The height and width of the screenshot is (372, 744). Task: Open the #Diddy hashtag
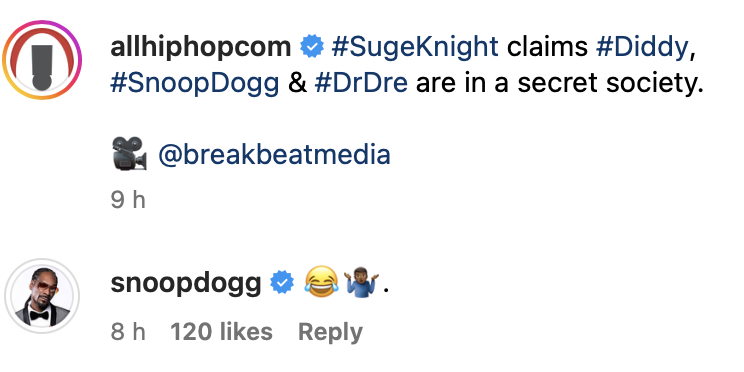coord(642,48)
